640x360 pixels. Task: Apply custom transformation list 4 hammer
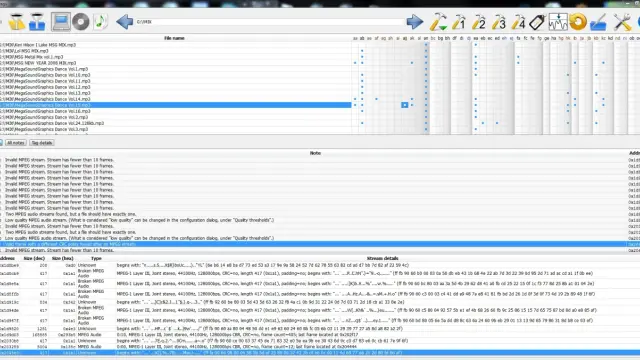click(518, 22)
